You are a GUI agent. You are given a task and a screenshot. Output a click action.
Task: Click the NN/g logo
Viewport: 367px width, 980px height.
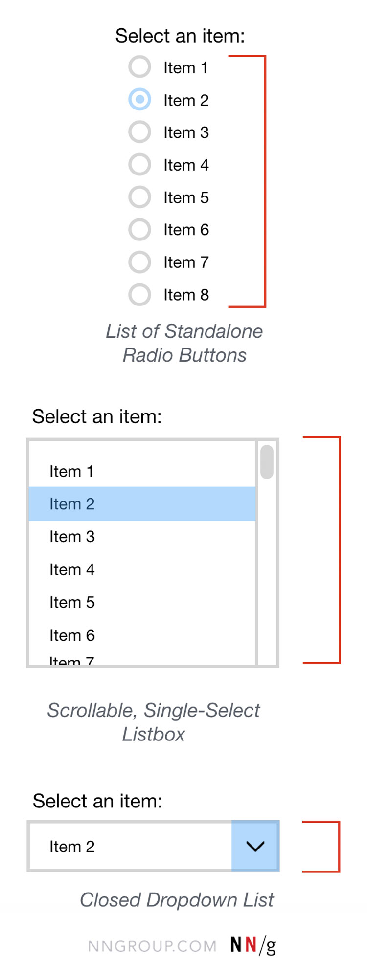click(x=253, y=945)
